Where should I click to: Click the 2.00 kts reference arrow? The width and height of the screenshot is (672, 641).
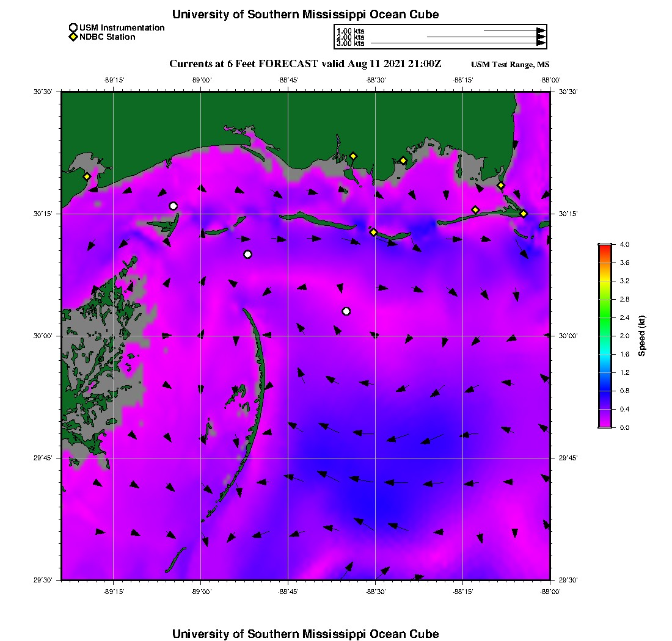[x=486, y=37]
